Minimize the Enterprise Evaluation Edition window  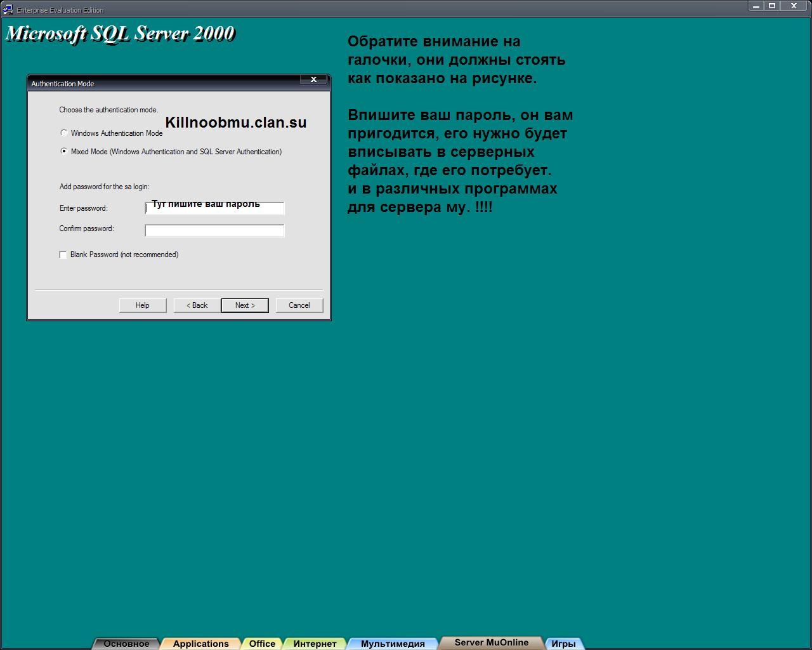click(x=756, y=6)
